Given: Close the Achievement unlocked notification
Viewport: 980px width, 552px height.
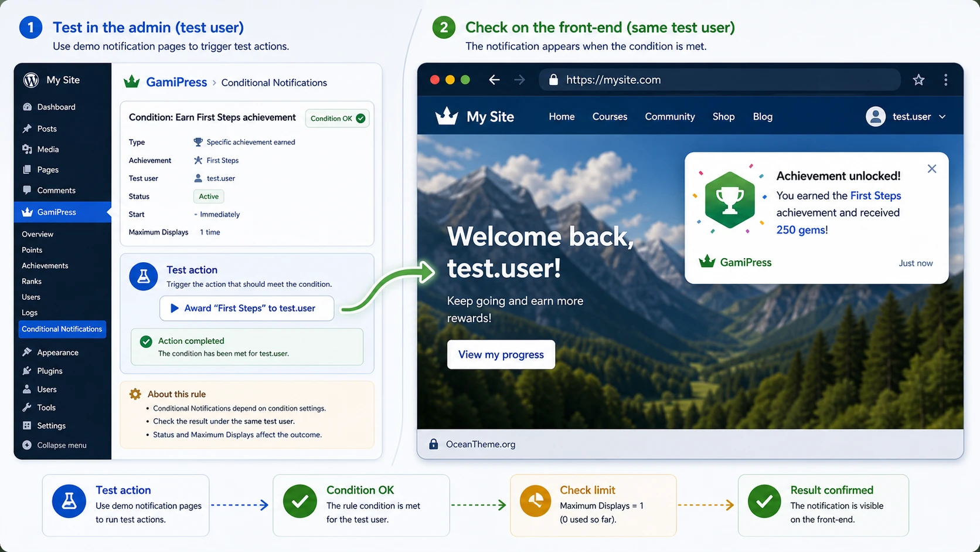Looking at the screenshot, I should (932, 169).
